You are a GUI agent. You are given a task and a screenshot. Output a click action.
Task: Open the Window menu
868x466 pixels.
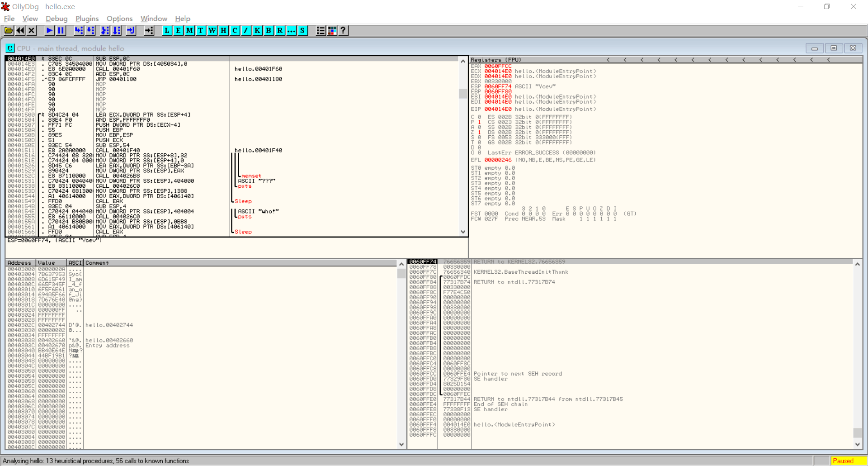point(154,19)
